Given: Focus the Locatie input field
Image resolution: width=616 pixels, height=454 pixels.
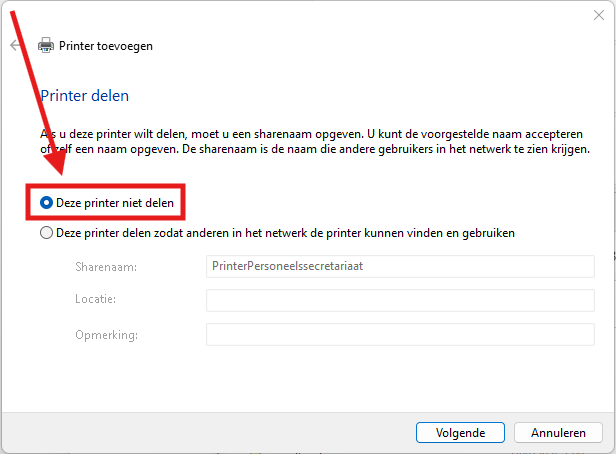Looking at the screenshot, I should pos(399,300).
